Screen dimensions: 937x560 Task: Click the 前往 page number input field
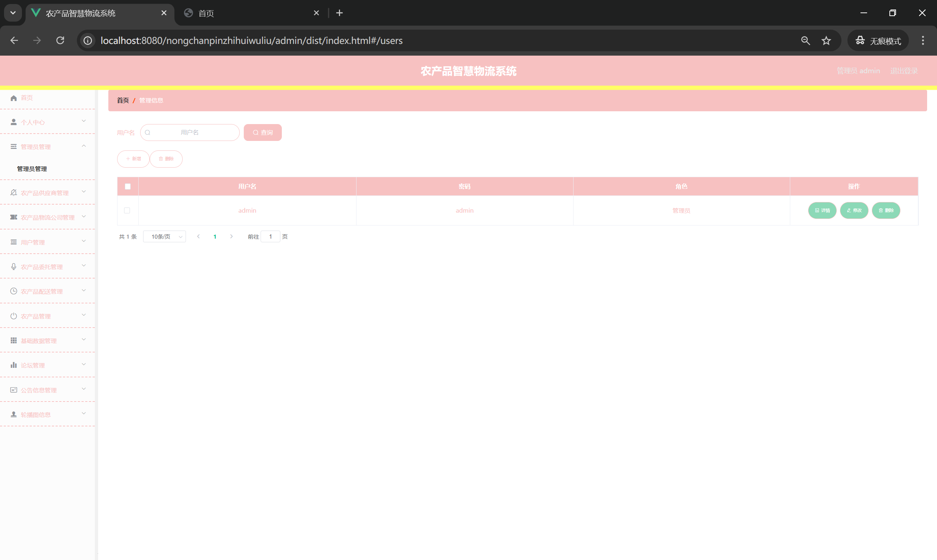[270, 236]
